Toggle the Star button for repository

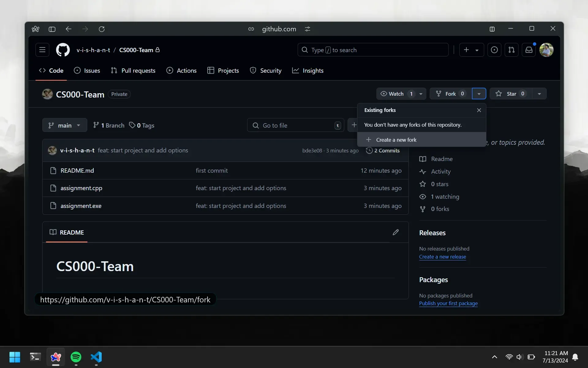tap(511, 94)
